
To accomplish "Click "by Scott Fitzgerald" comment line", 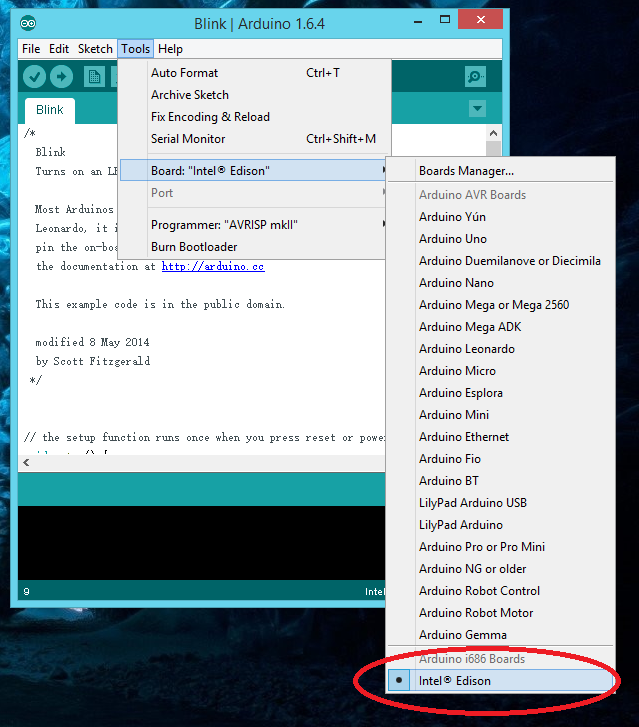I will coord(93,362).
